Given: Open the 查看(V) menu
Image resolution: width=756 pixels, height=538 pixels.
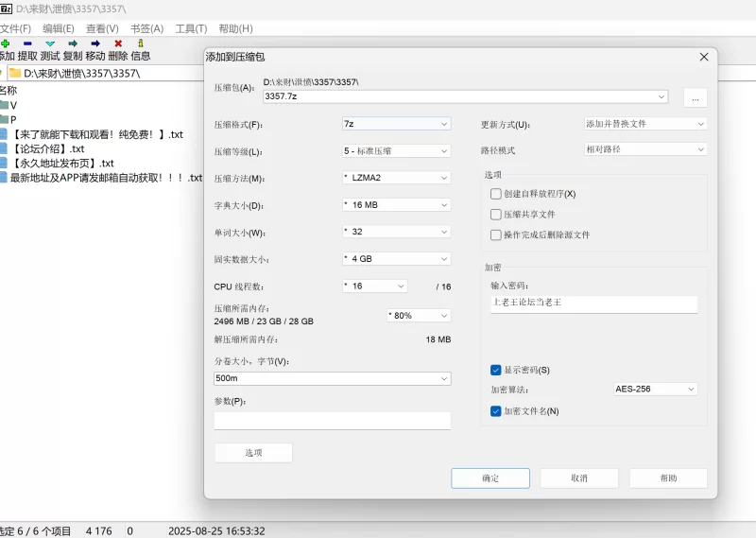Looking at the screenshot, I should tap(102, 29).
